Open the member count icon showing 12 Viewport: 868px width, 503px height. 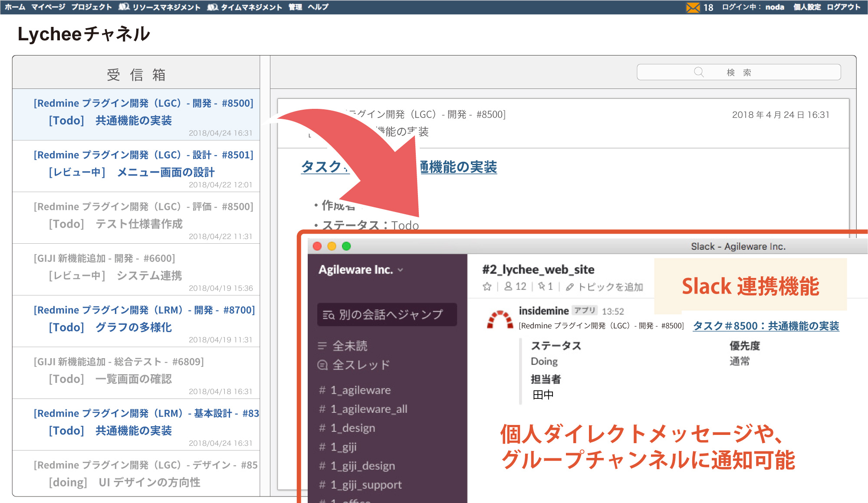point(508,287)
